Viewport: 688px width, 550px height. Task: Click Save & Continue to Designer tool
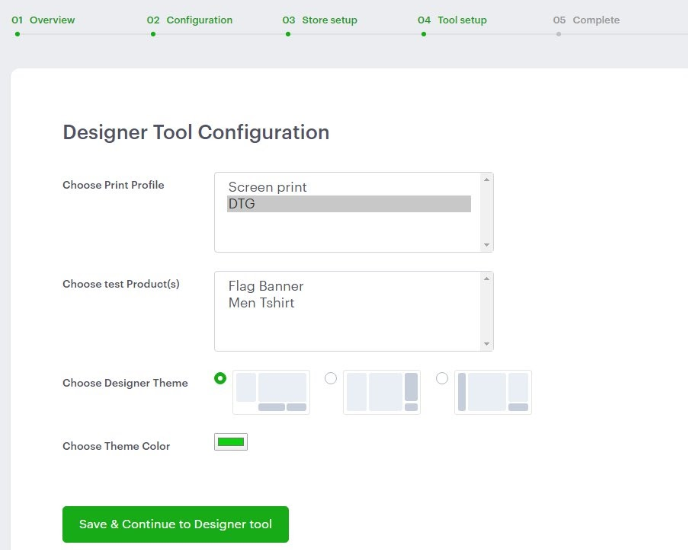point(175,524)
